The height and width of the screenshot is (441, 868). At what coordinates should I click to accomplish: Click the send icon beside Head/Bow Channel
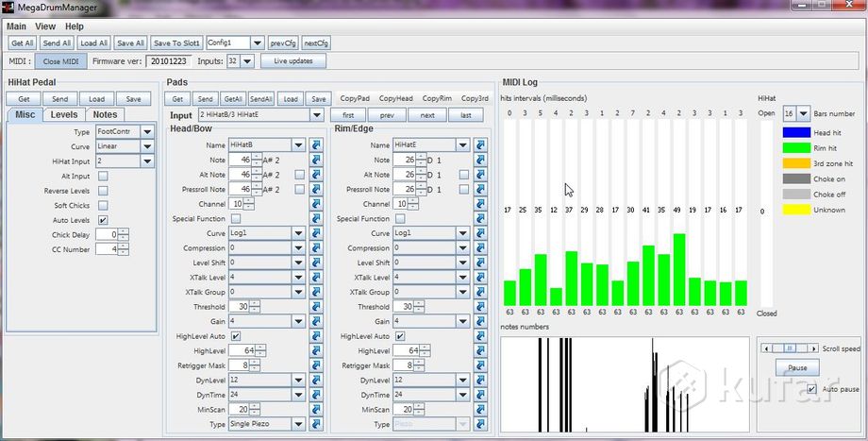(316, 204)
